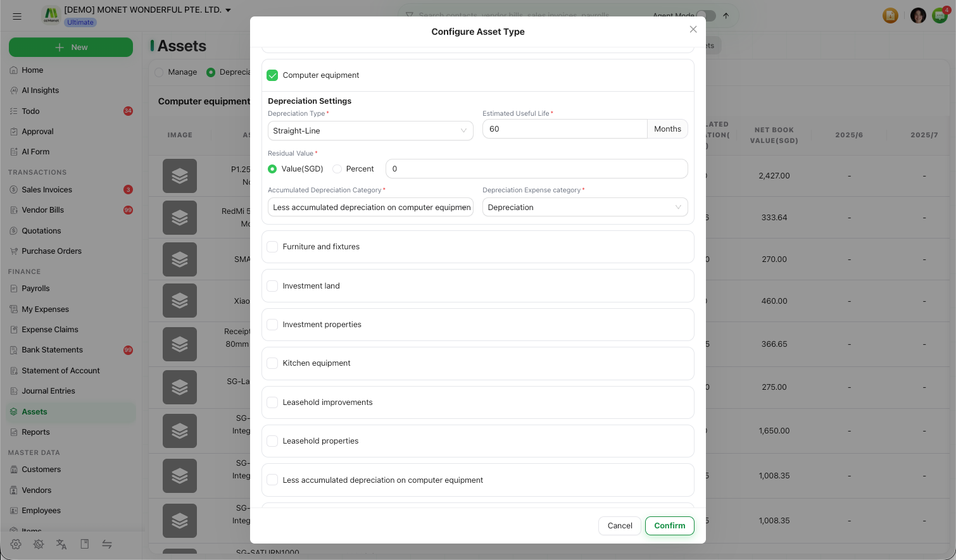Open Payrolls in the sidebar
The image size is (956, 560).
[x=35, y=289]
